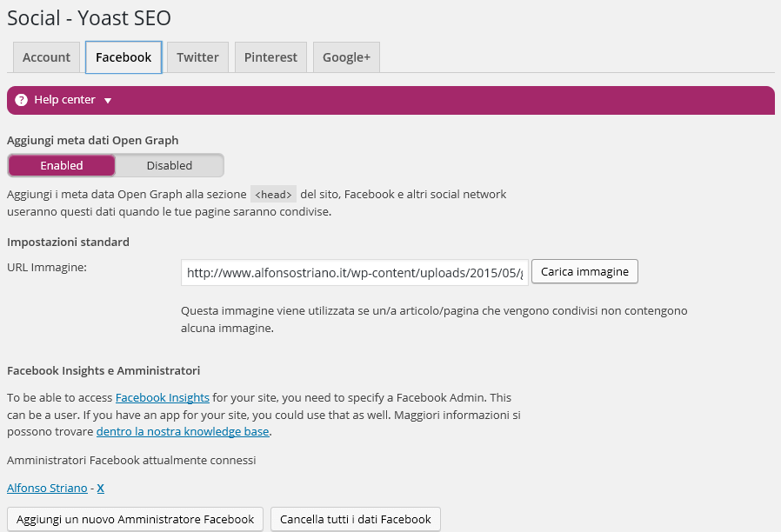Click Amministratori Facebook attualmente connessi text
781x532 pixels.
pyautogui.click(x=131, y=461)
